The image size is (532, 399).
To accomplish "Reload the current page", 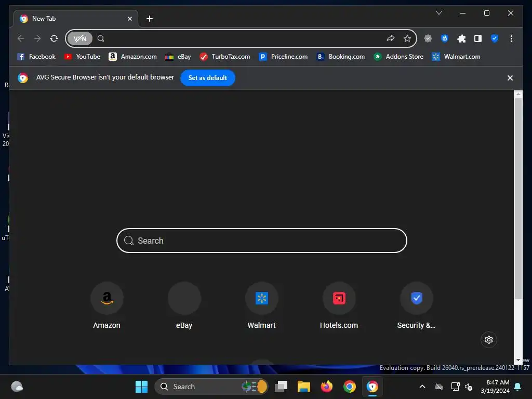I will pos(54,38).
